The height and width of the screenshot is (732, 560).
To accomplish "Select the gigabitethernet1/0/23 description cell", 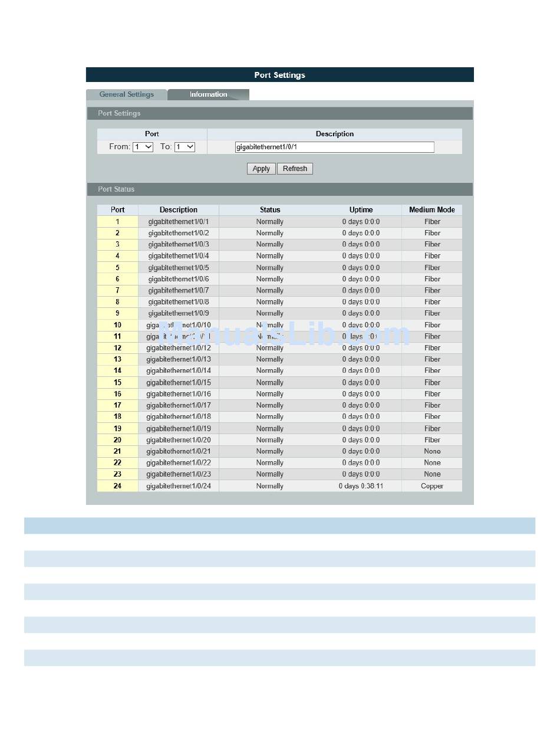I will point(179,474).
